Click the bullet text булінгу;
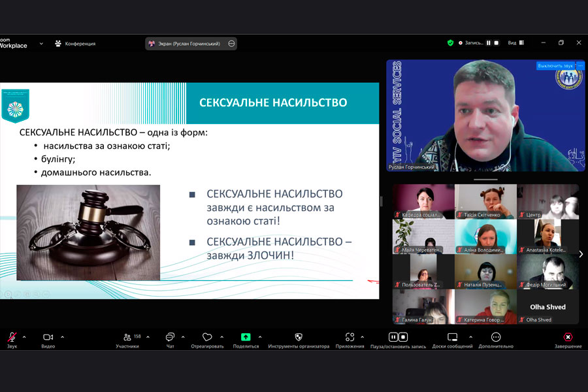 pos(58,159)
